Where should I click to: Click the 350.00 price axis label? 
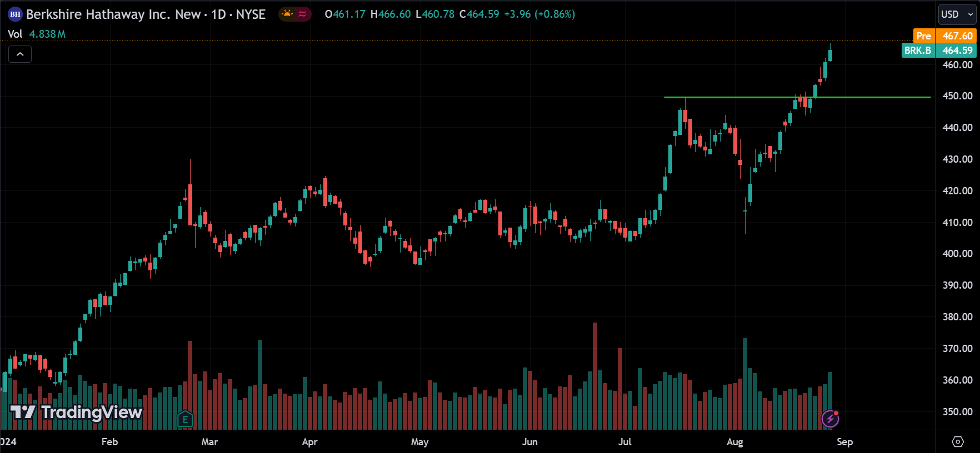pyautogui.click(x=957, y=412)
